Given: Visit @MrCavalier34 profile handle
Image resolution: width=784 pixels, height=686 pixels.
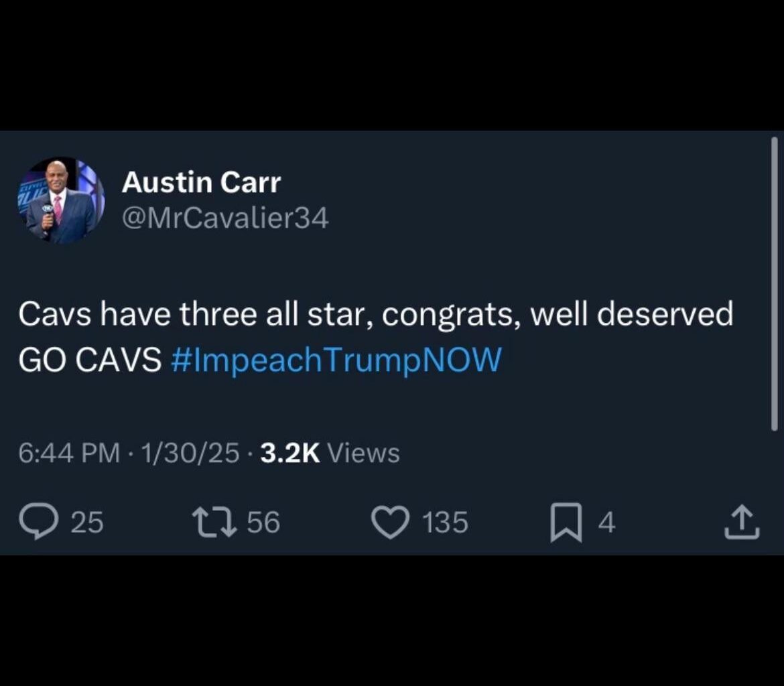Looking at the screenshot, I should click(x=225, y=216).
